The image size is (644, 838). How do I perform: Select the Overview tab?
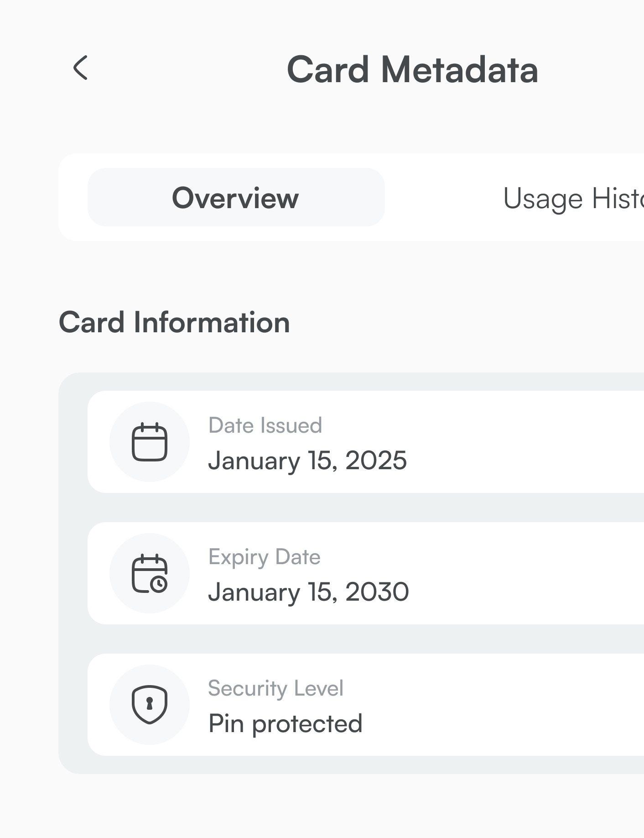point(236,197)
